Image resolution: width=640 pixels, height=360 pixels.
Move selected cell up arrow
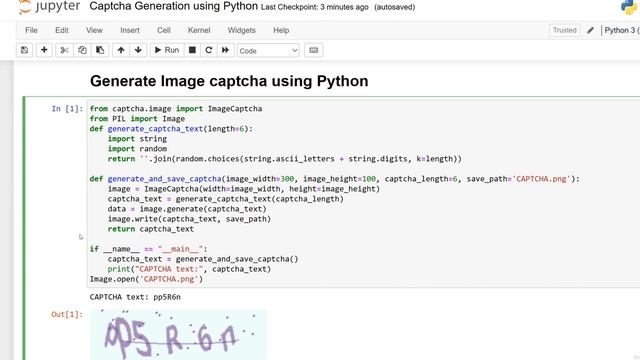pos(121,50)
